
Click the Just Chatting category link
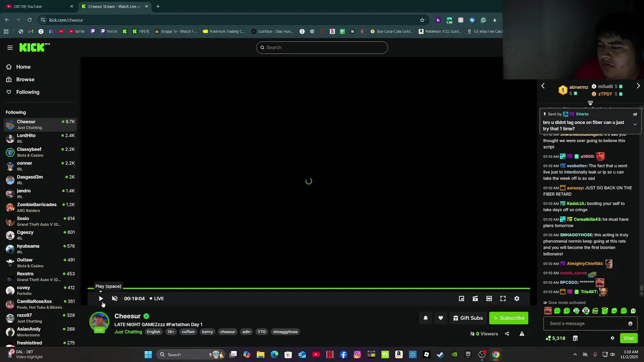click(128, 332)
